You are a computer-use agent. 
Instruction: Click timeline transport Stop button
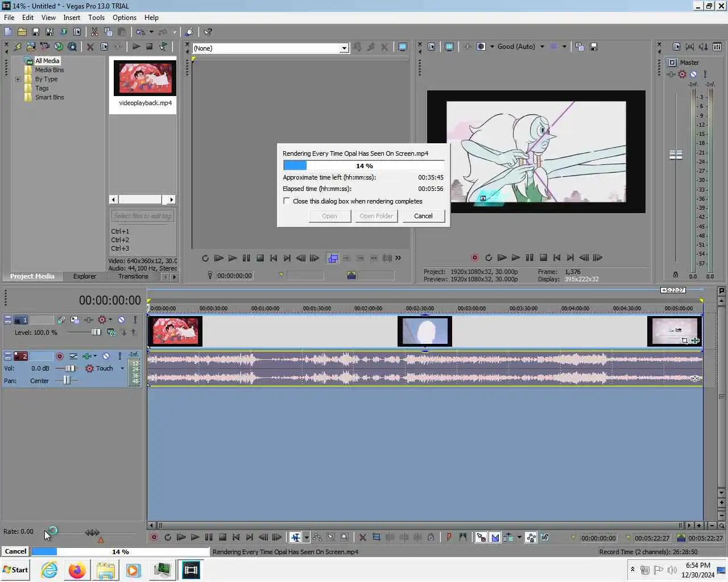click(x=222, y=537)
